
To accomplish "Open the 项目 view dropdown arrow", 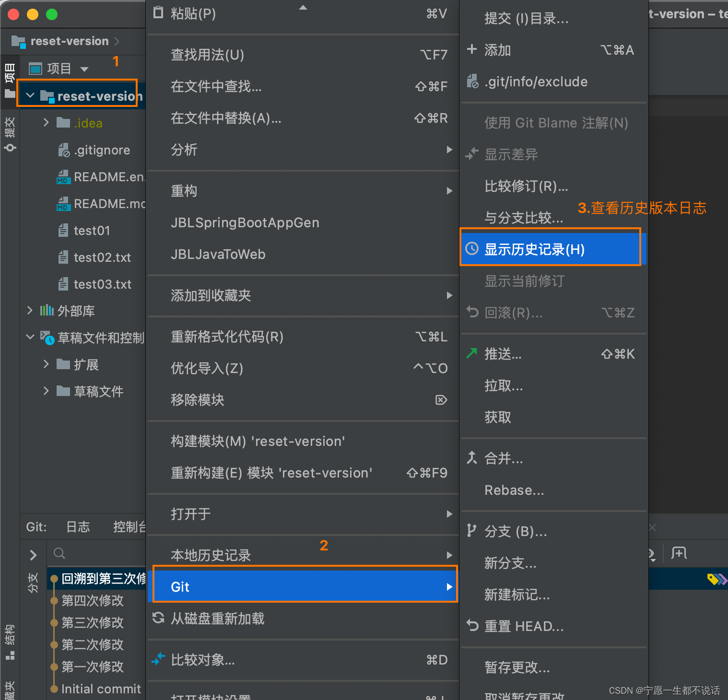I will coord(84,69).
